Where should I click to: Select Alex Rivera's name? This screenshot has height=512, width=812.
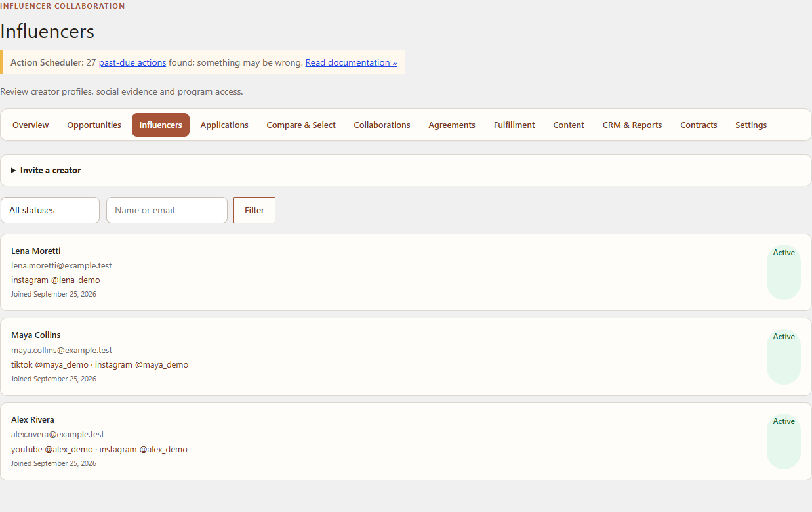click(33, 420)
